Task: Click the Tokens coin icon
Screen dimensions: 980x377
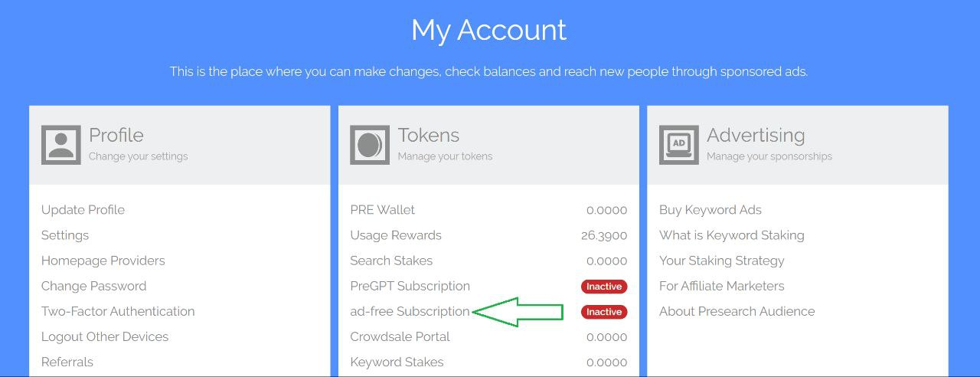Action: pos(370,145)
